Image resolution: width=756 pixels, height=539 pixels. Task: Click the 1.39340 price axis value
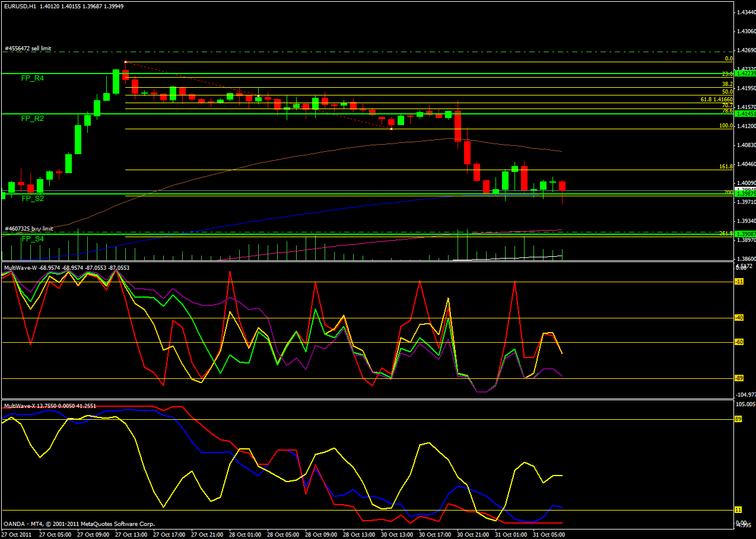click(x=746, y=221)
